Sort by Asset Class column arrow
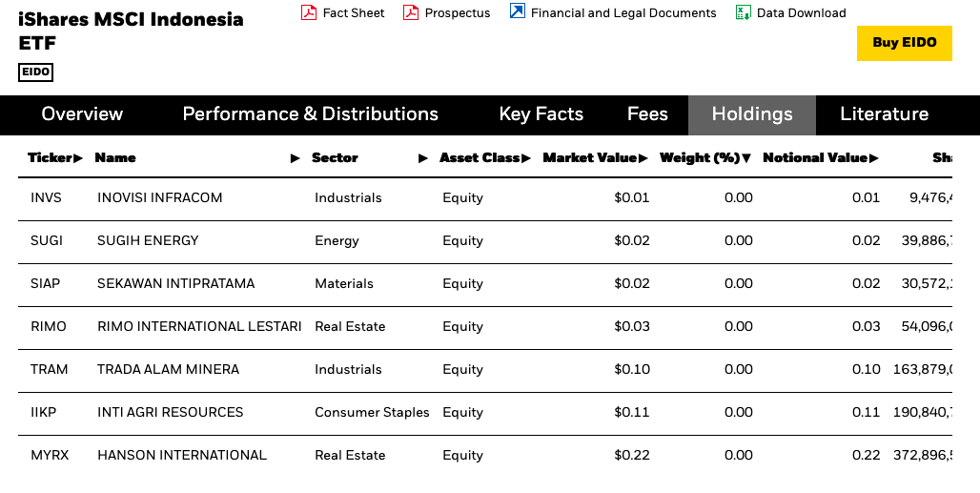 pyautogui.click(x=526, y=158)
